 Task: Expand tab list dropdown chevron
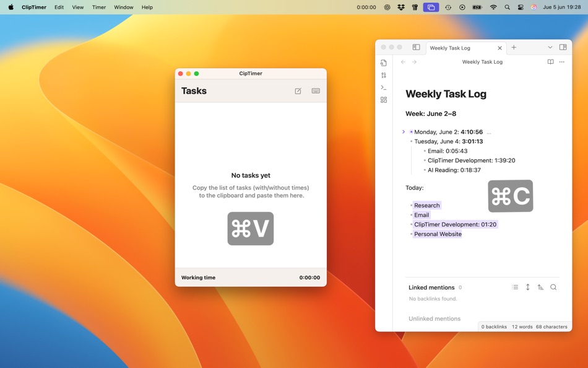click(550, 47)
